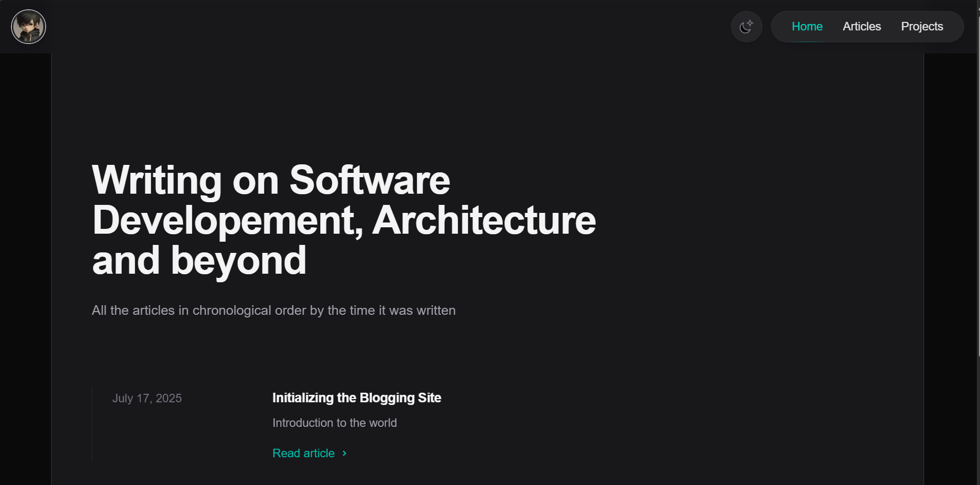980x485 pixels.
Task: Open the Initializing the Blogging Site title
Action: click(357, 398)
